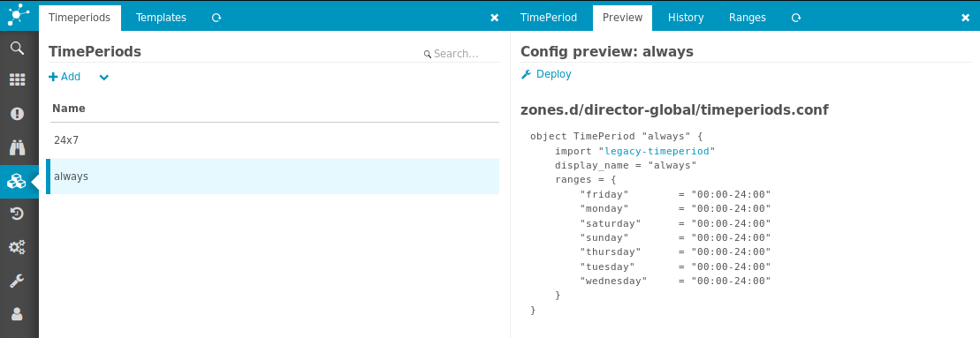Open the History tab
The height and width of the screenshot is (338, 980).
tap(686, 18)
